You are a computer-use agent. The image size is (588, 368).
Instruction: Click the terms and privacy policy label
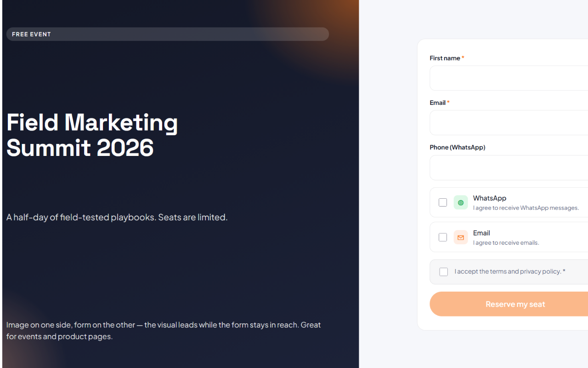pyautogui.click(x=510, y=271)
